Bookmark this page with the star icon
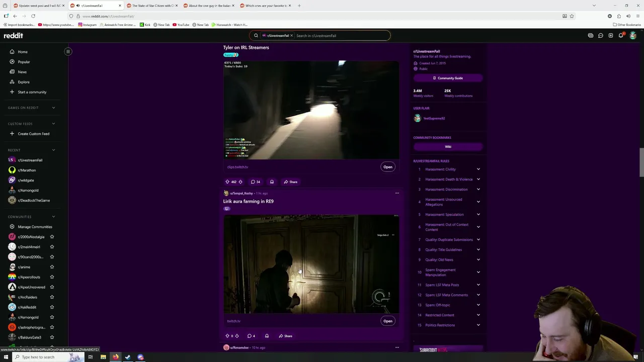 pos(572,16)
